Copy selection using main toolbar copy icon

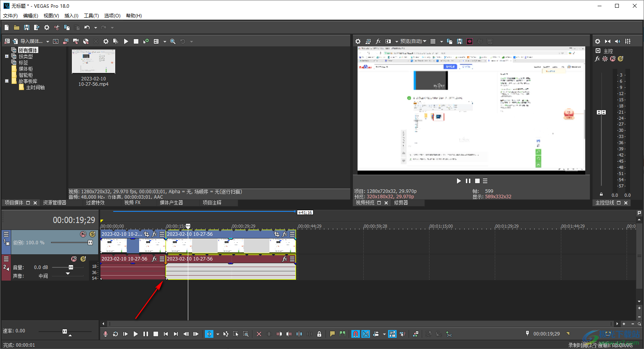[67, 27]
